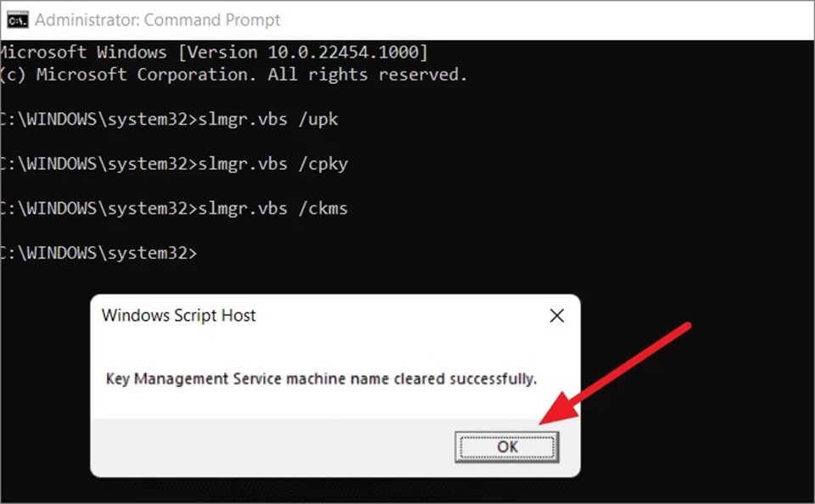Close the Windows Script Host dialog
Screen dimensions: 815x504
557,316
